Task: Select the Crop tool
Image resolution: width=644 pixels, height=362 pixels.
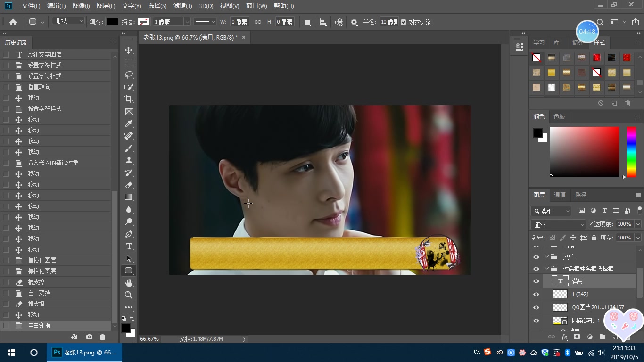Action: (129, 99)
